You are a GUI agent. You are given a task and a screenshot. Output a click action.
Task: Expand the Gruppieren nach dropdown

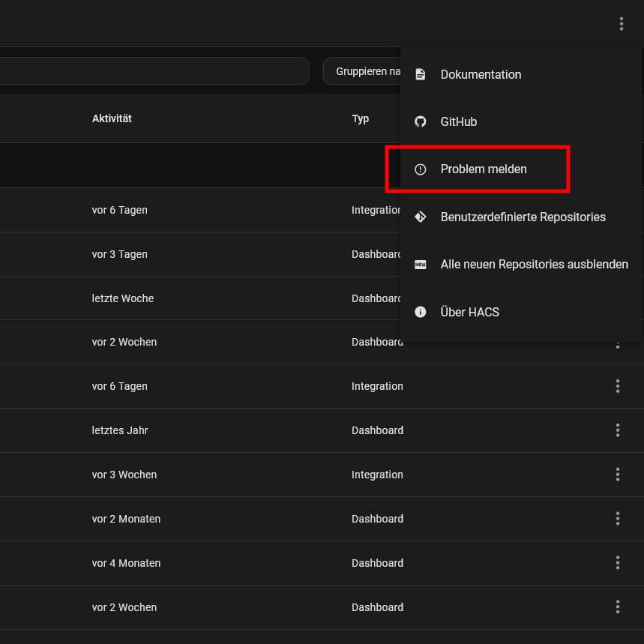click(x=364, y=71)
